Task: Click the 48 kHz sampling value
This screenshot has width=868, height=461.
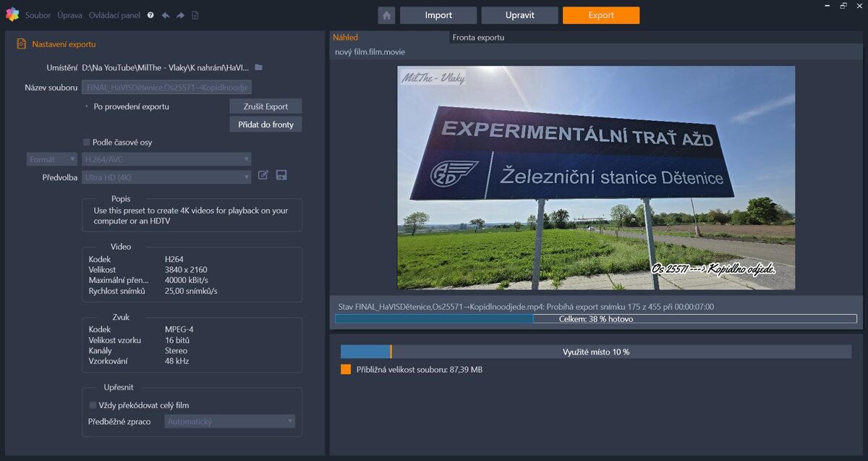Action: click(176, 361)
